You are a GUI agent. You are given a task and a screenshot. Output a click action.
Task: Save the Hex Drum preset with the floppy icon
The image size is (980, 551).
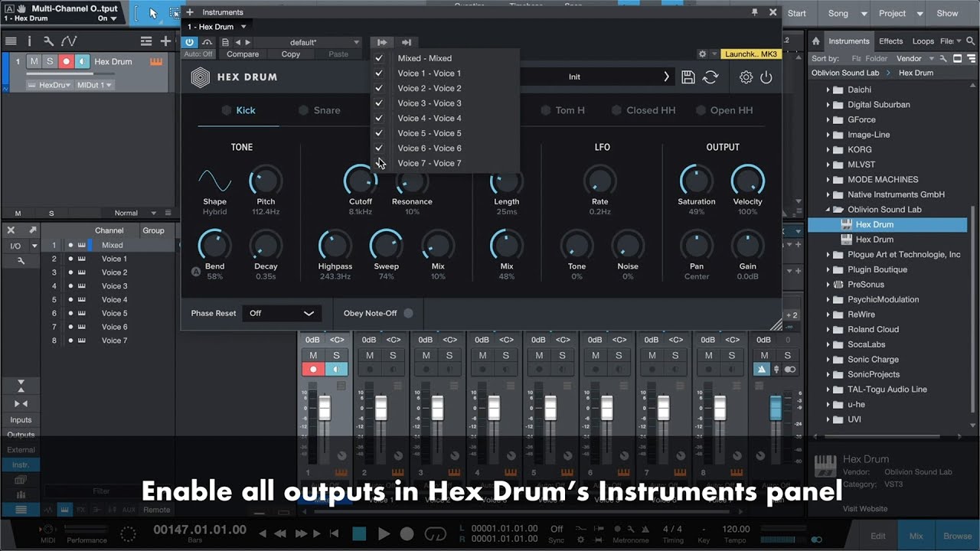point(688,77)
